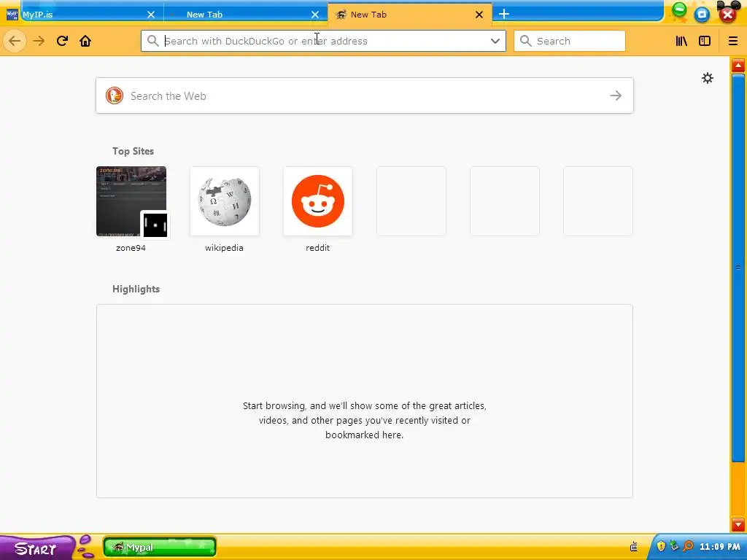Reload the current page
The width and height of the screenshot is (747, 560).
tap(62, 41)
